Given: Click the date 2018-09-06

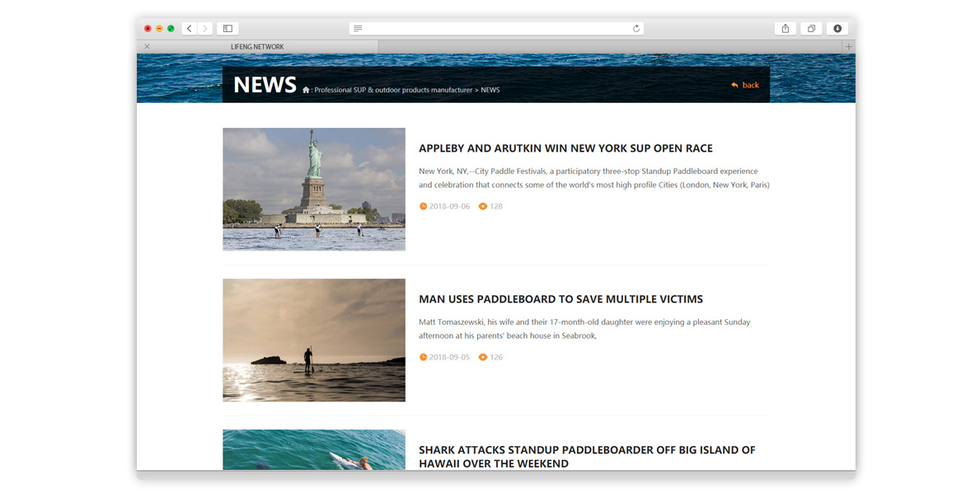Looking at the screenshot, I should (449, 206).
